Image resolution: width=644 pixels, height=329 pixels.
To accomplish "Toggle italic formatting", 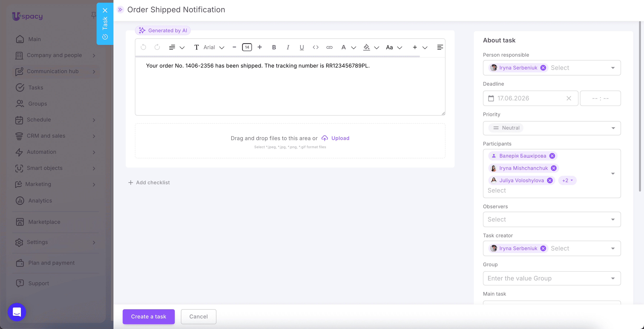I will [288, 47].
